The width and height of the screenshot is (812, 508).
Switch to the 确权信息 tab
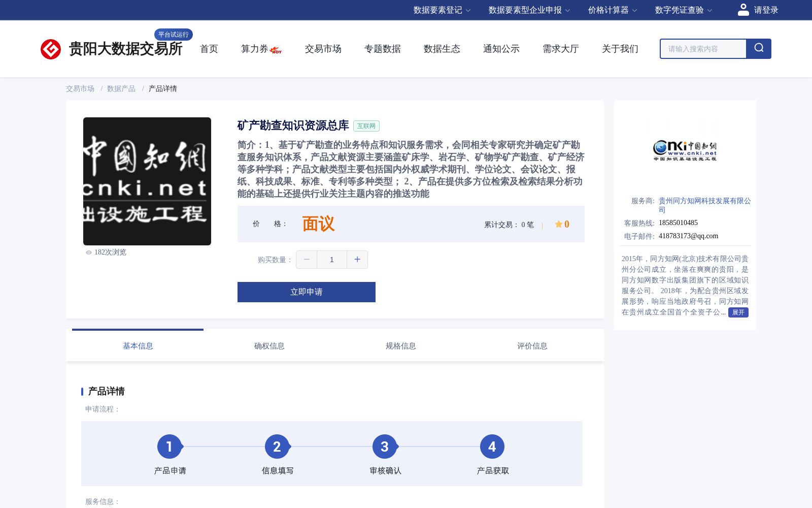[269, 346]
